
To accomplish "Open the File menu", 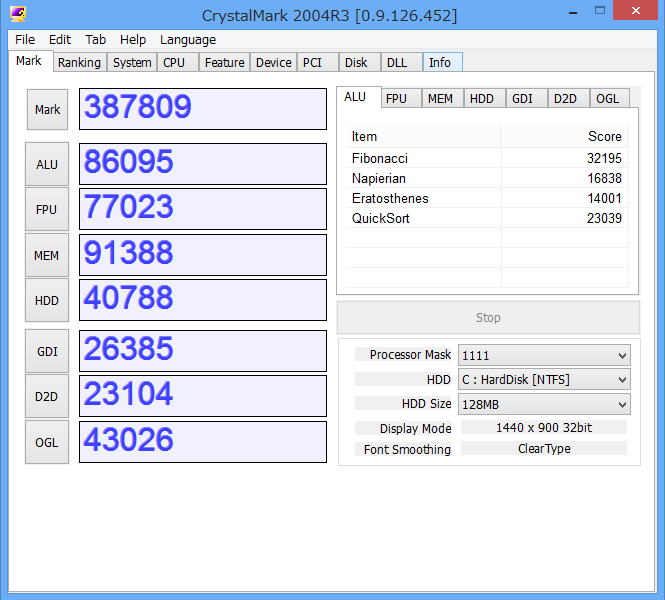I will 25,40.
